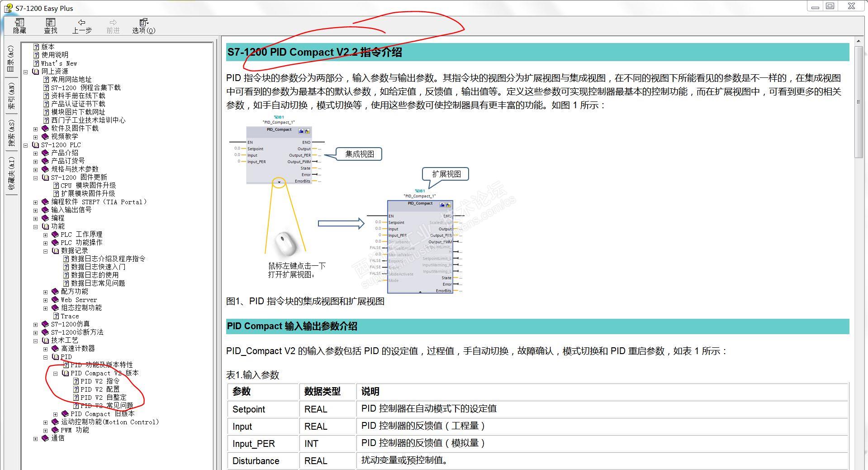Expand the 运动控制功能(Motion Control) node
This screenshot has height=470, width=868.
pos(46,422)
